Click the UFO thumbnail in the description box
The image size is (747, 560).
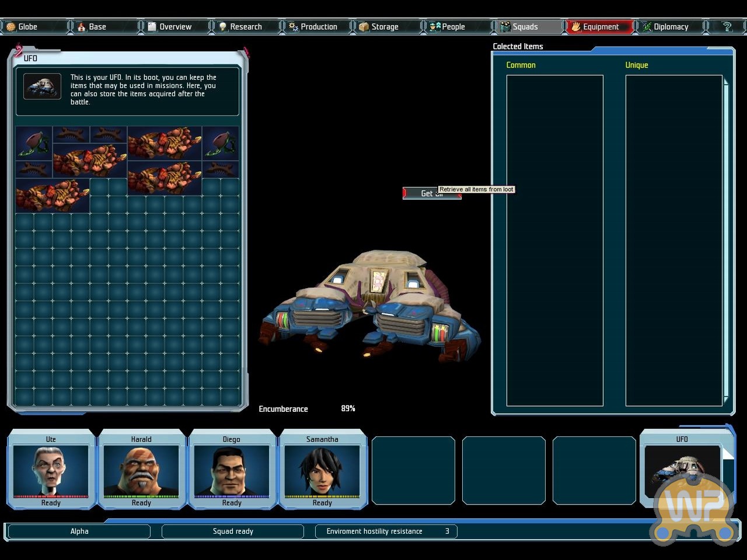pos(42,87)
